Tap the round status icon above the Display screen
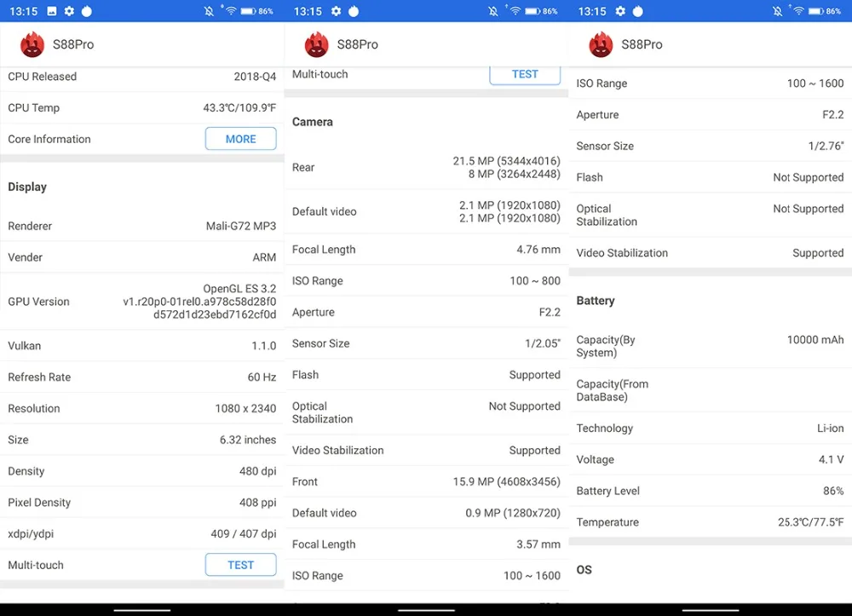The width and height of the screenshot is (852, 616). coord(86,11)
